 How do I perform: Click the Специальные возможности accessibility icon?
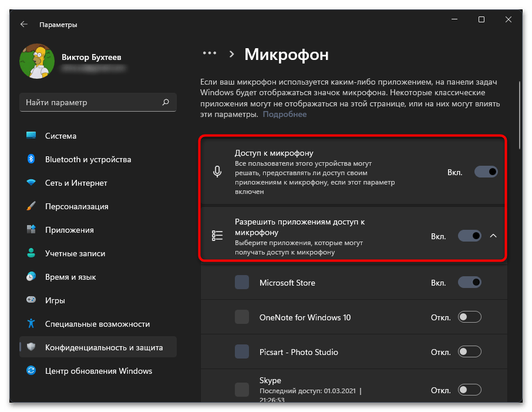[31, 323]
